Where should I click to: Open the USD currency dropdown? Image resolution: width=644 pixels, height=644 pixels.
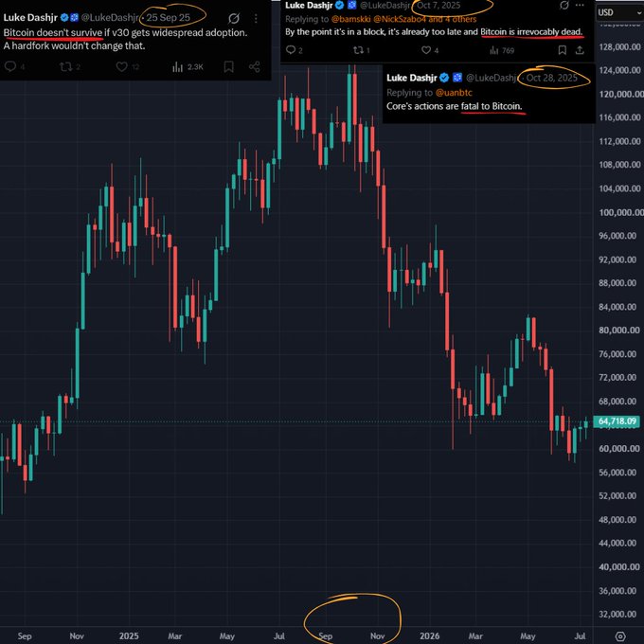(x=619, y=12)
